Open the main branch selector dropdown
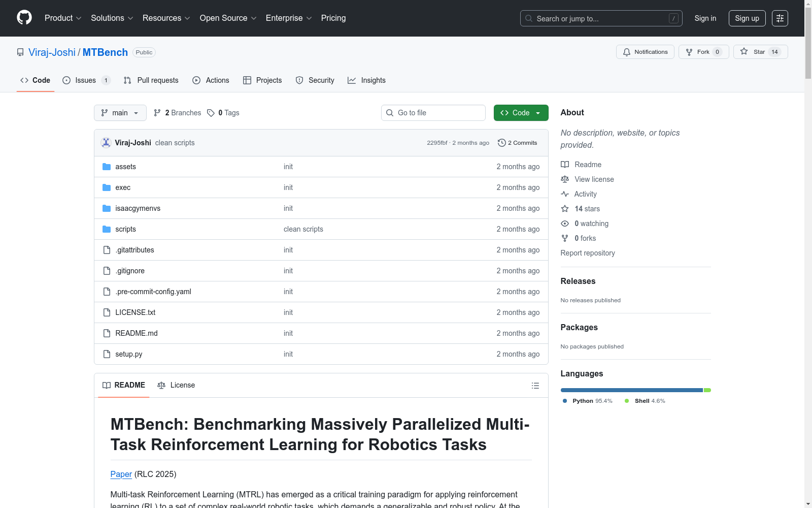The image size is (812, 508). coord(120,113)
